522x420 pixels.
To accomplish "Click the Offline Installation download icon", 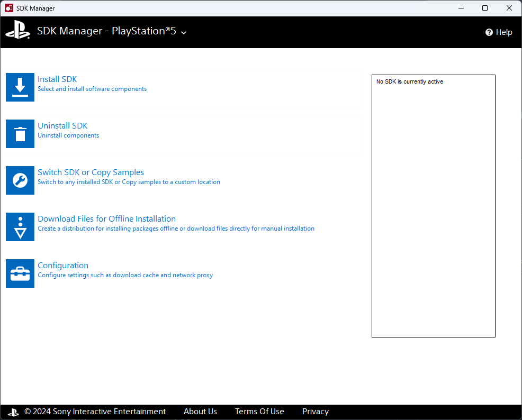I will click(x=20, y=227).
